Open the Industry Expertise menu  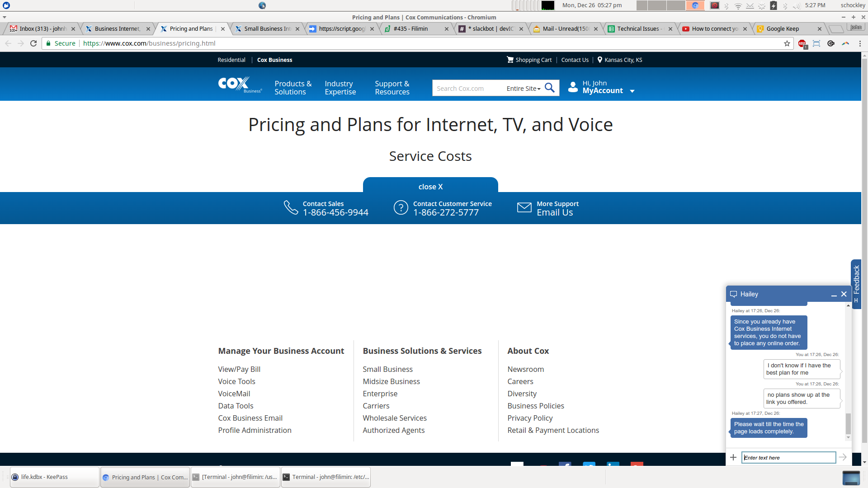coord(340,88)
